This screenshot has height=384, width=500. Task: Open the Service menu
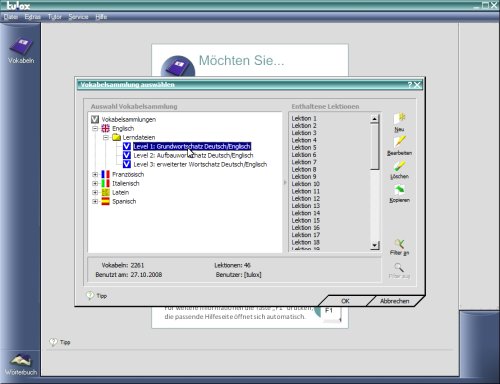(x=78, y=17)
